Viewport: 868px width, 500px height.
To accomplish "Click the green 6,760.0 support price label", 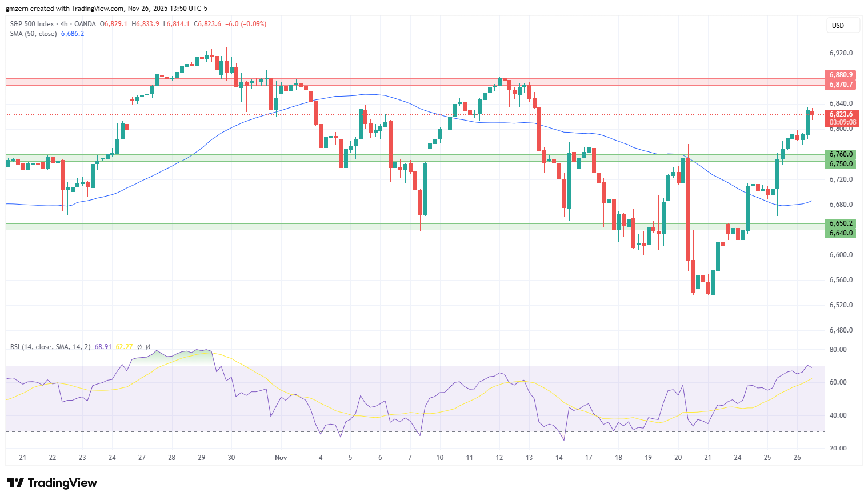I will (841, 154).
